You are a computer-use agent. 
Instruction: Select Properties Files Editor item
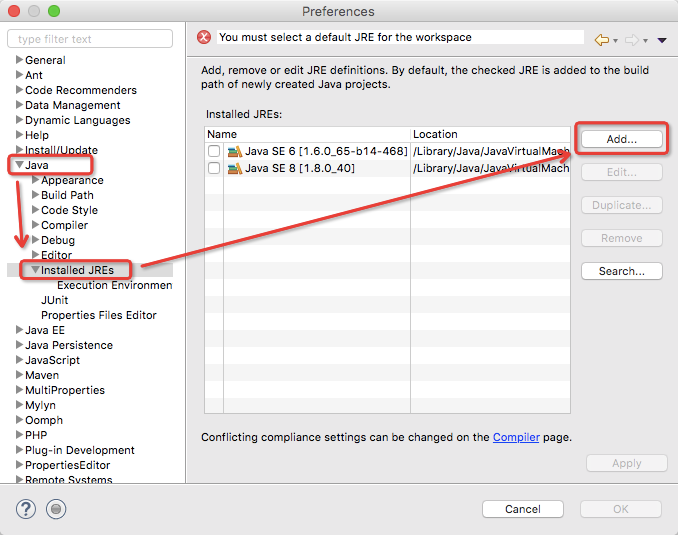point(99,315)
